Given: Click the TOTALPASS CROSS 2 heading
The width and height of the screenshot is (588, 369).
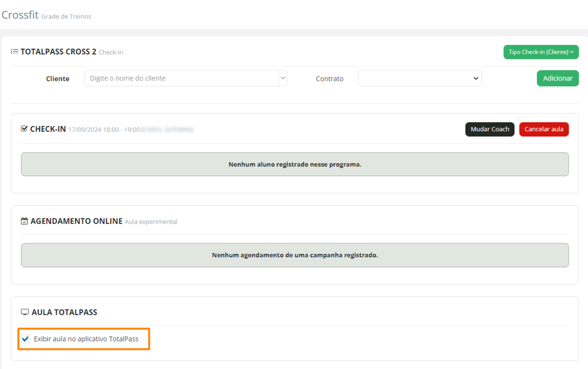Looking at the screenshot, I should [x=58, y=52].
